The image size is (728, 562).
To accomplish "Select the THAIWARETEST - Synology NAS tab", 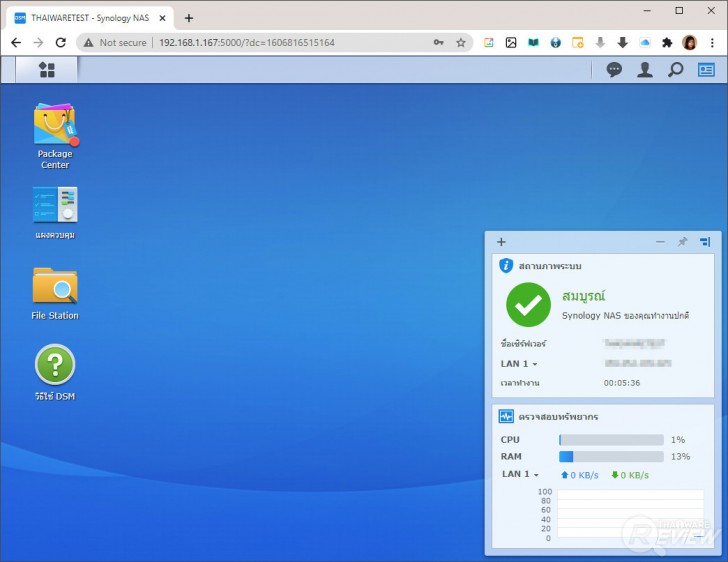I will (91, 18).
